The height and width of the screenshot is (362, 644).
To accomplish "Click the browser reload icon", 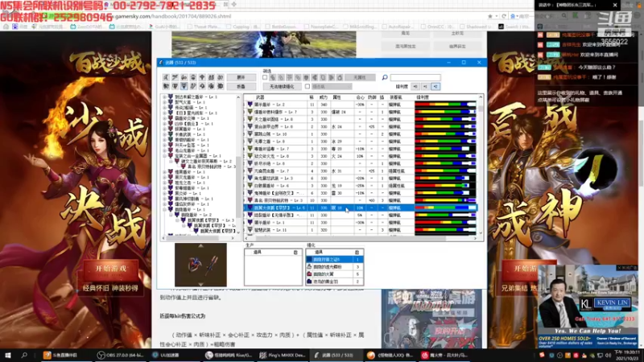I will tap(504, 16).
